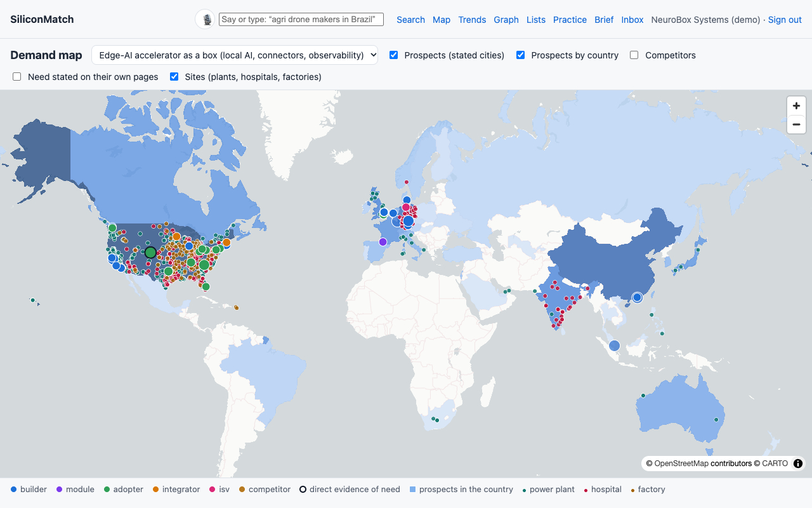Go to Practice
Viewport: 812px width, 508px height.
tap(570, 20)
